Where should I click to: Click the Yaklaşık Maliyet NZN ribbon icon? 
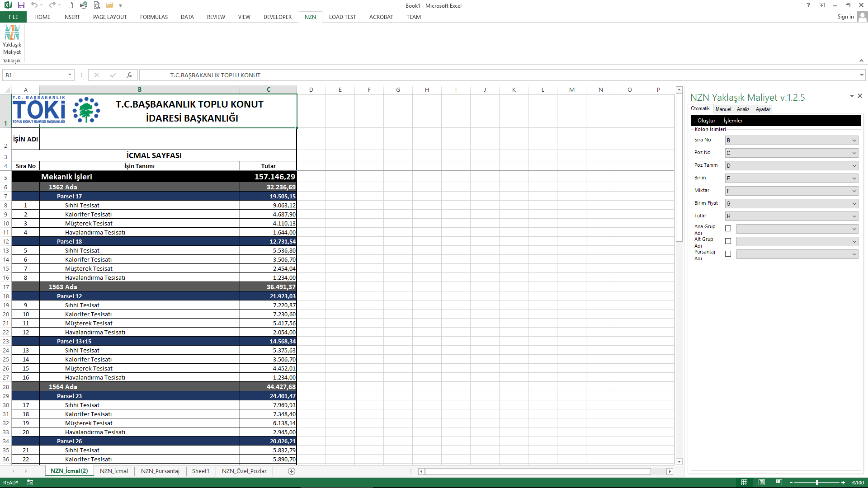[12, 40]
